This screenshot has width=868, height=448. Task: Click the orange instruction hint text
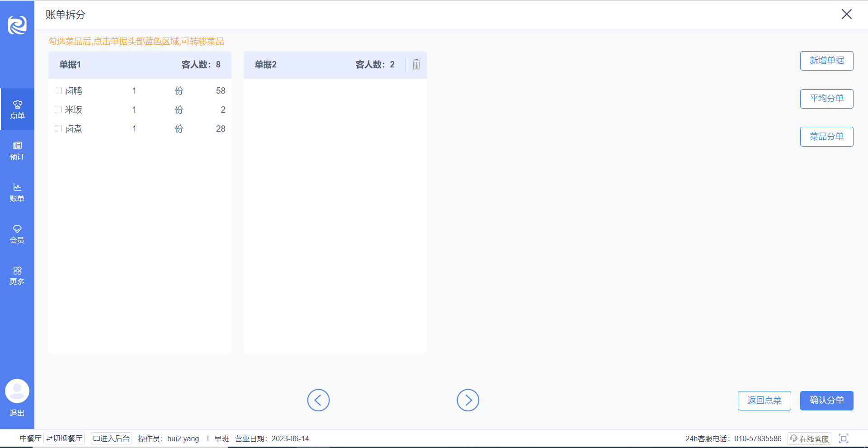pyautogui.click(x=137, y=42)
